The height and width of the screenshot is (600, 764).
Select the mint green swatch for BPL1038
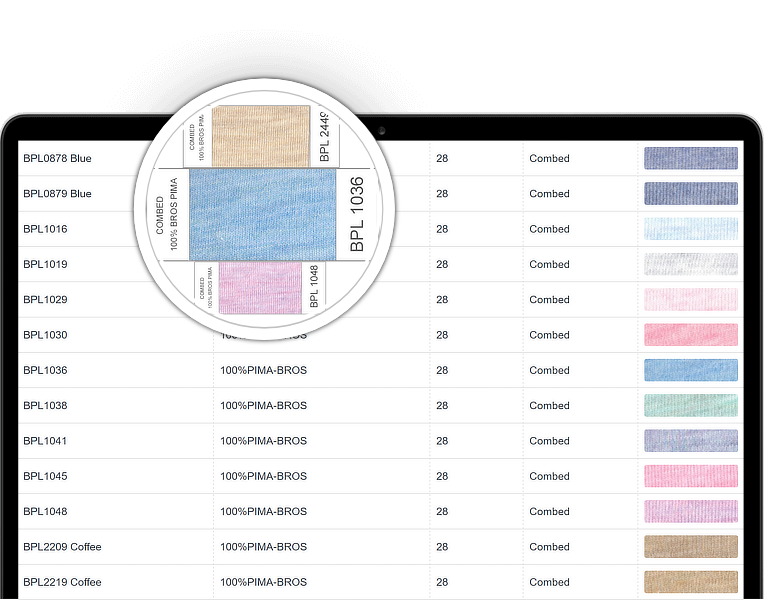click(x=690, y=405)
